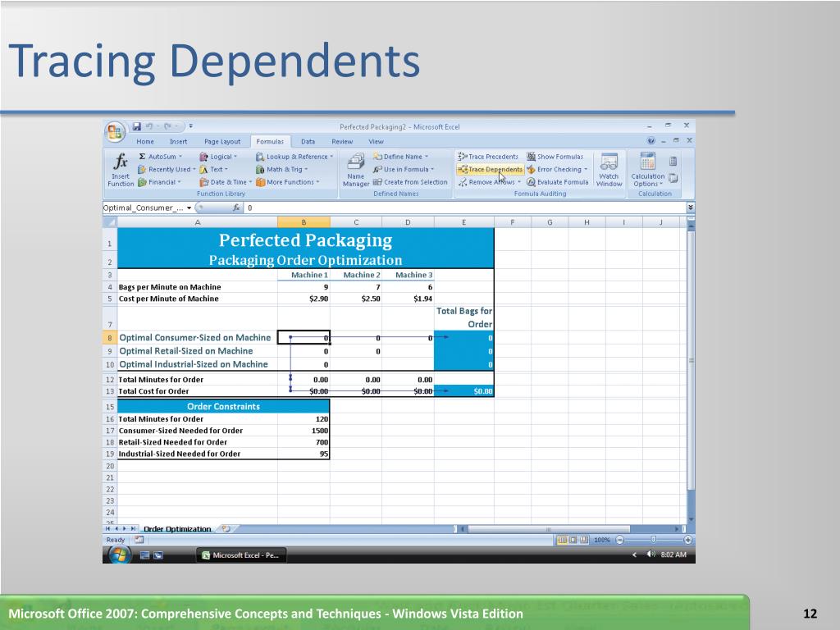Open the Name Manager
The width and height of the screenshot is (840, 630).
(356, 170)
